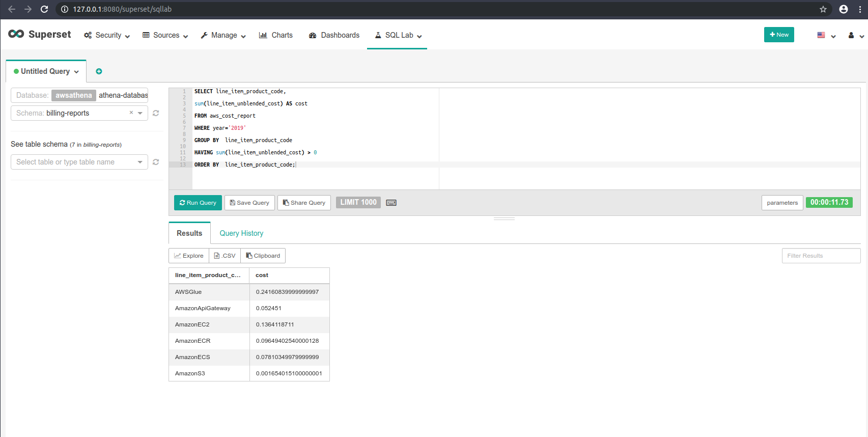Reload the page with browser refresh icon
Screen dimensions: 868x437
[x=44, y=9]
